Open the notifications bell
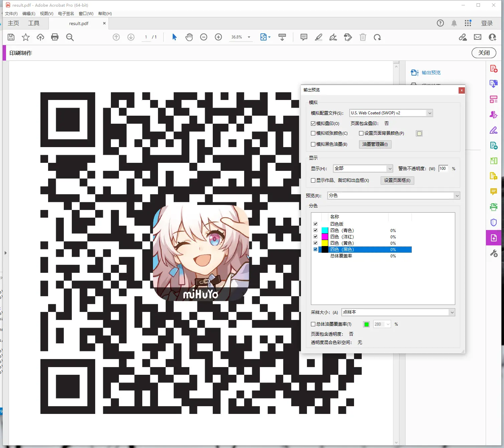The height and width of the screenshot is (448, 504). coord(454,23)
